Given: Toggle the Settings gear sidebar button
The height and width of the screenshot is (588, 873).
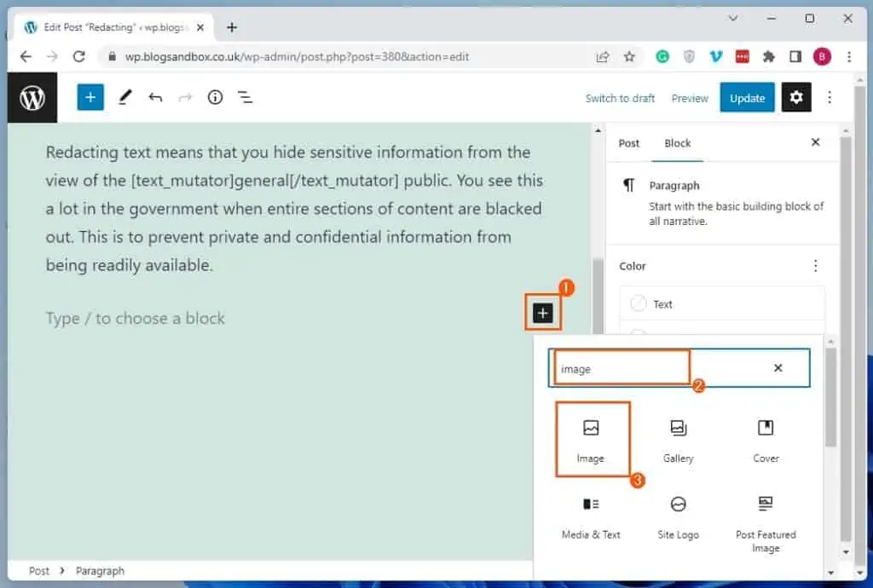Looking at the screenshot, I should click(795, 97).
